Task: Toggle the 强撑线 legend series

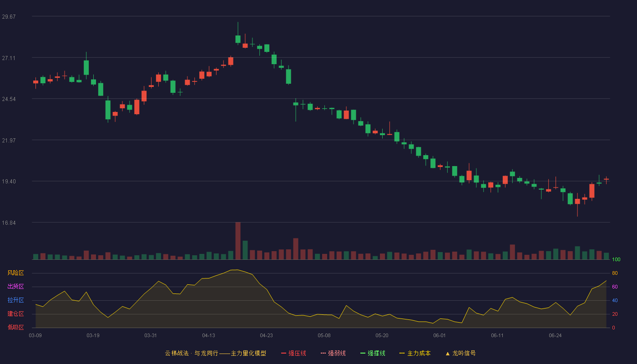Action: [373, 353]
